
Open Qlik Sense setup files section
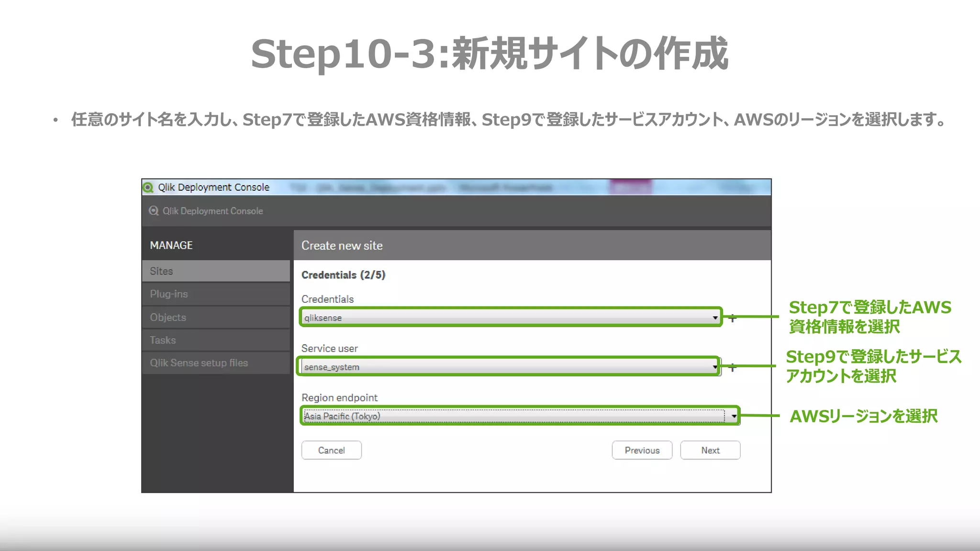(216, 363)
